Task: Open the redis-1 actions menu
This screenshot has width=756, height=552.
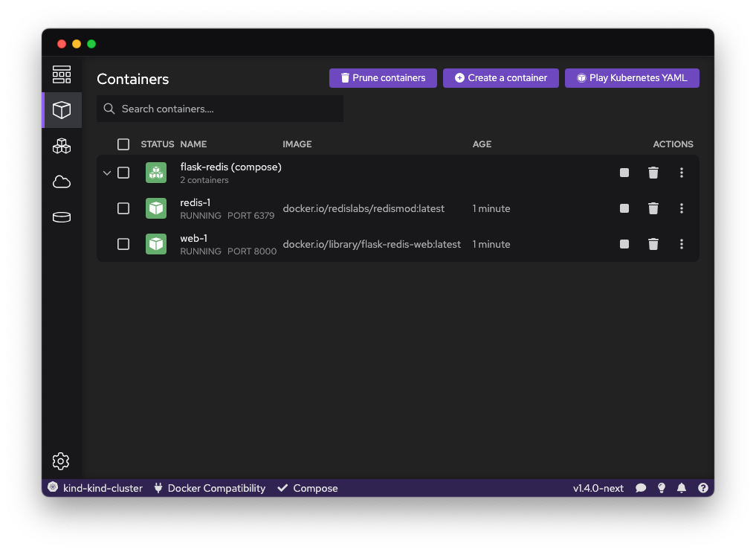Action: coord(682,208)
